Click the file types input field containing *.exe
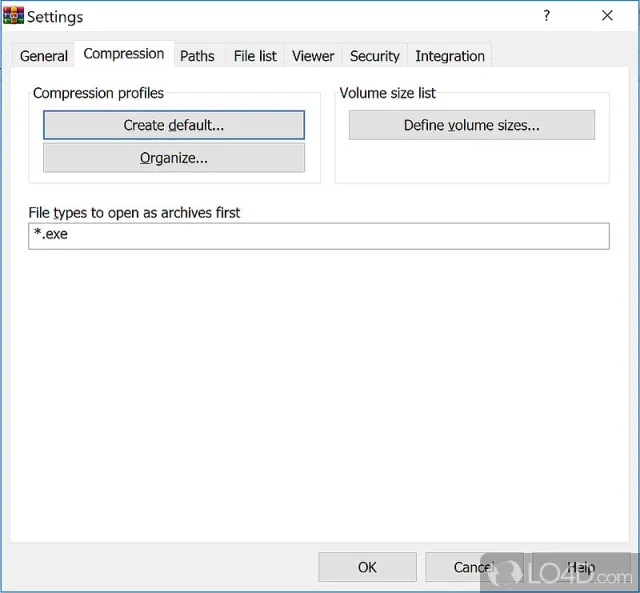 [319, 236]
